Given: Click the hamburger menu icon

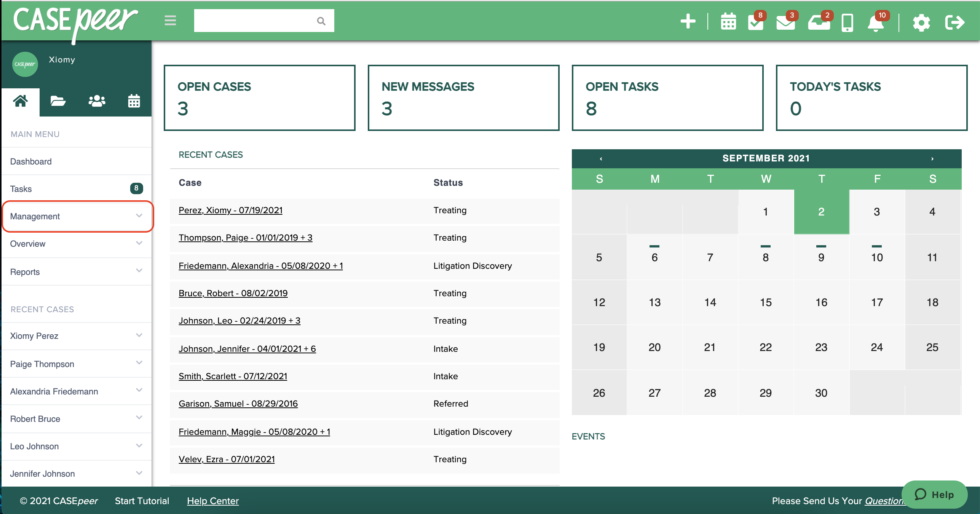Looking at the screenshot, I should tap(170, 21).
